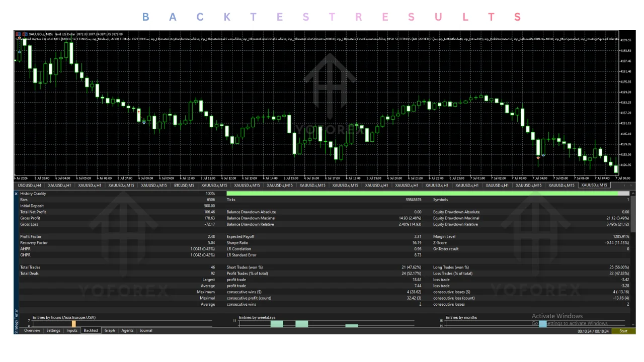Click the elapsed time 00:10:34 / 00:10:34 readout
The width and height of the screenshot is (644, 362).
coord(593,331)
